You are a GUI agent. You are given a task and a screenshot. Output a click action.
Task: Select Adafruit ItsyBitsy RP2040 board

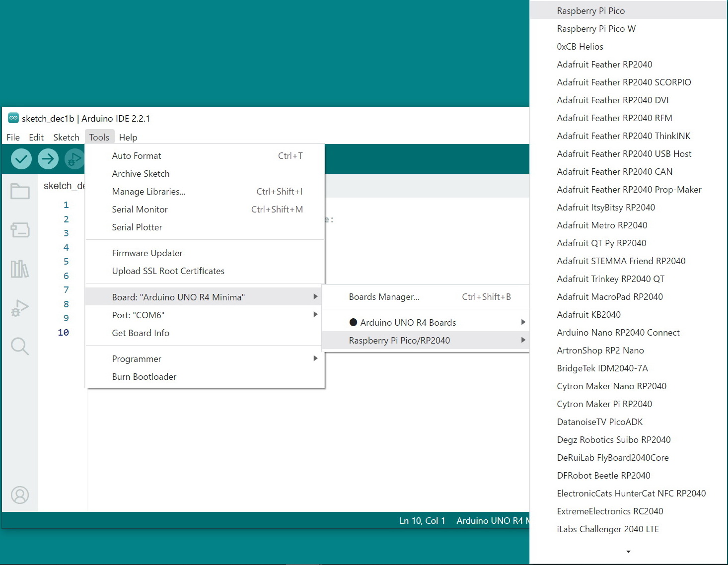[628, 208]
